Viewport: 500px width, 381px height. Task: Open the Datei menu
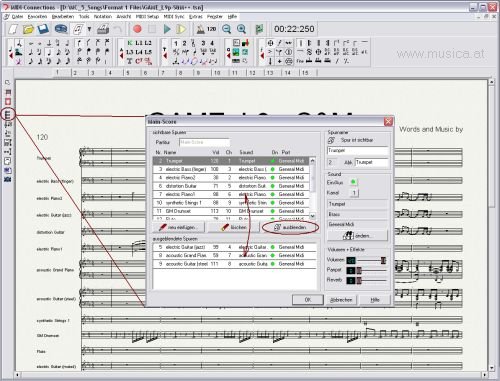pyautogui.click(x=17, y=16)
